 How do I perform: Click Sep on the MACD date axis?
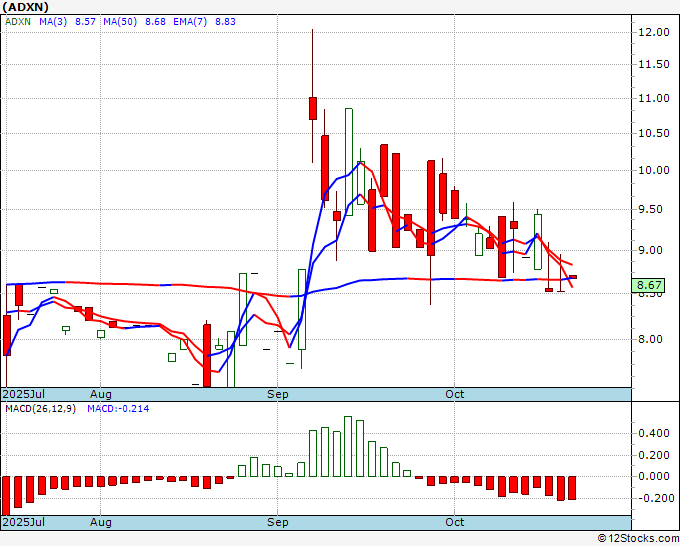point(278,522)
